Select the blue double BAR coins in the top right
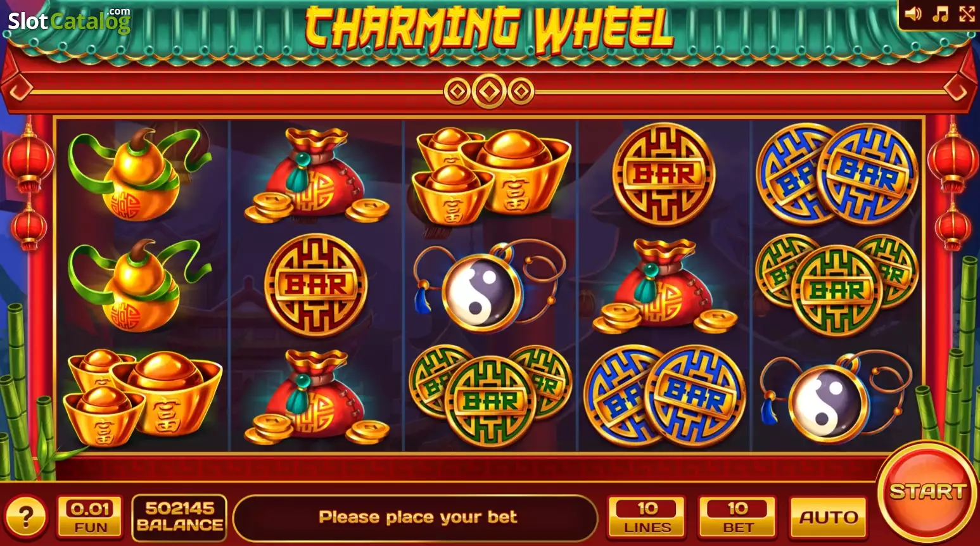The height and width of the screenshot is (546, 980). click(x=837, y=174)
